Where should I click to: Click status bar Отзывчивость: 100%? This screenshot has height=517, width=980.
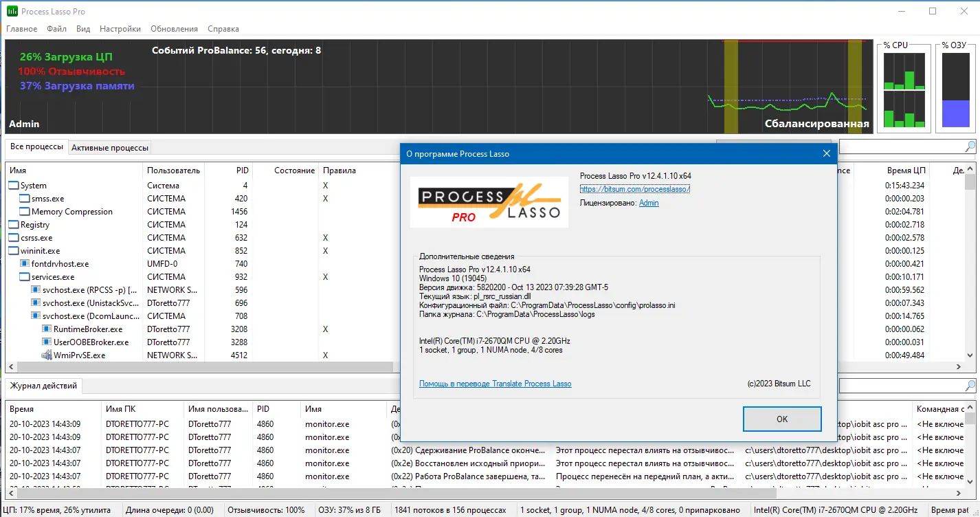[x=266, y=510]
